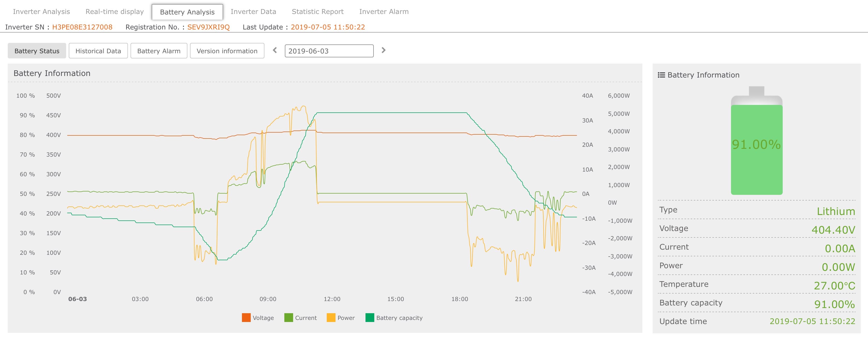Open Battery Alarm section
This screenshot has height=338, width=868.
(x=159, y=51)
